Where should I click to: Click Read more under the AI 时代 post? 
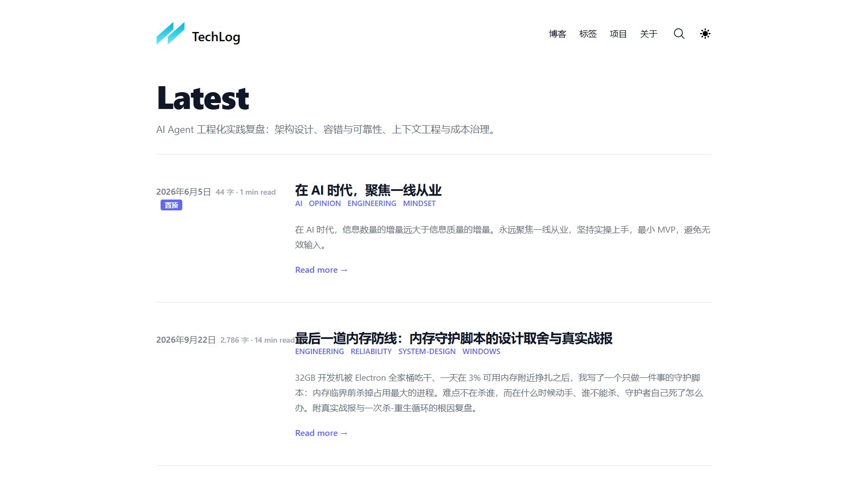[x=322, y=270]
